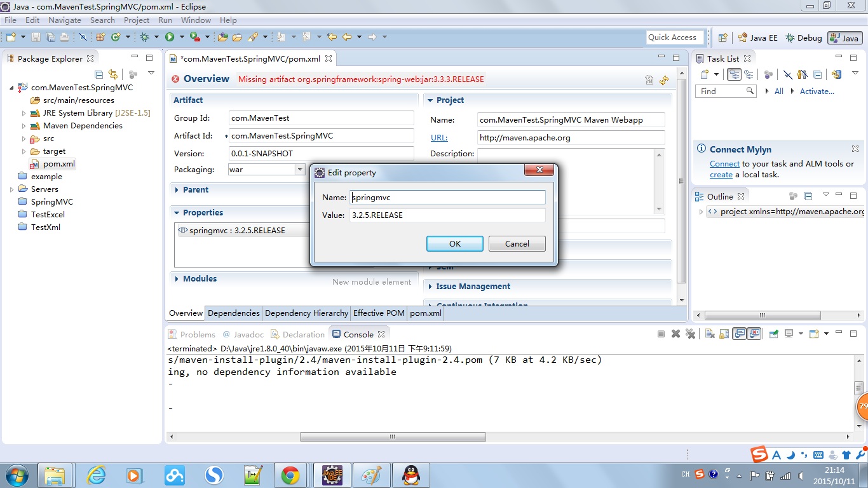The image size is (868, 488).
Task: Select pom.xml in Package Explorer
Action: click(x=59, y=163)
